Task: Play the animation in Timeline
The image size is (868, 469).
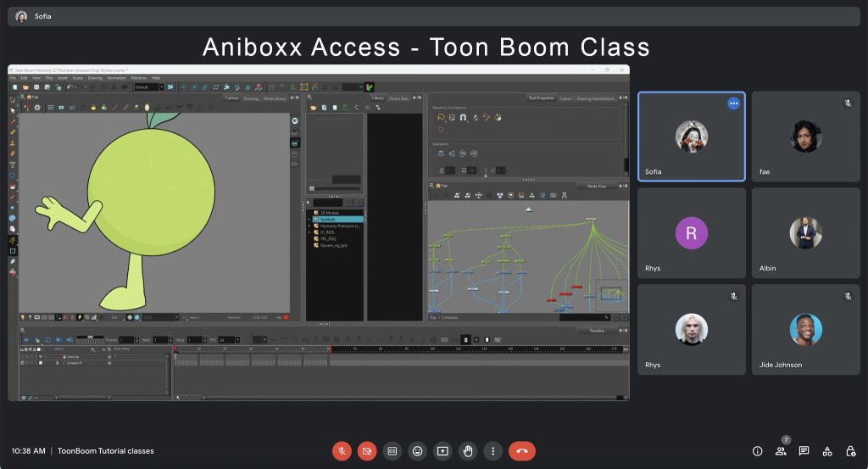Action: (26, 339)
